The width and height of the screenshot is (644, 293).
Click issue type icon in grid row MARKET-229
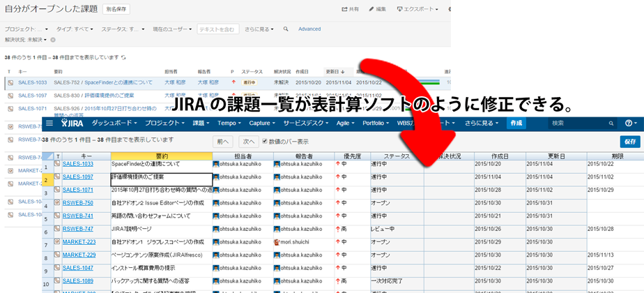58,255
